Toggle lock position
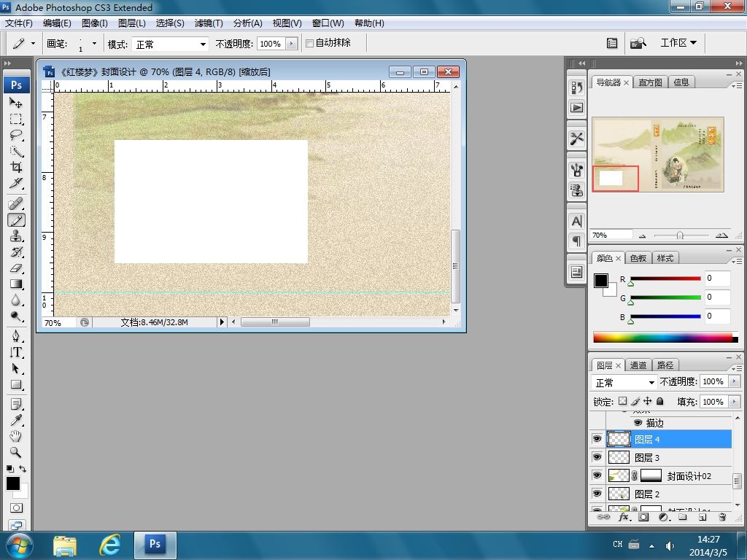 coord(648,401)
